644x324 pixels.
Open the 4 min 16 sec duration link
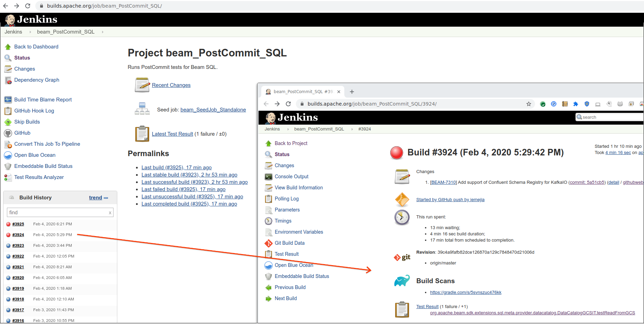click(x=618, y=153)
